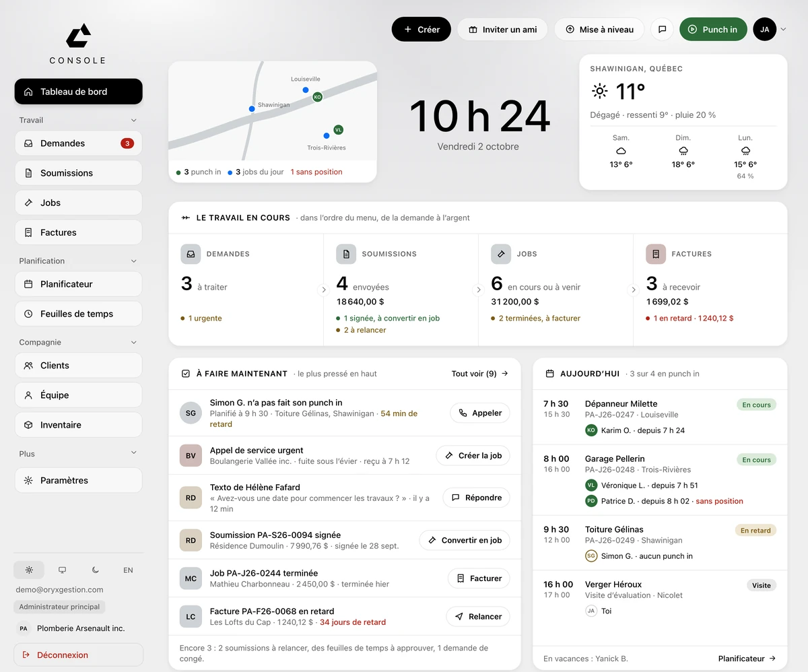Click the Console logo icon
Screen dimensions: 808x672
click(x=78, y=36)
